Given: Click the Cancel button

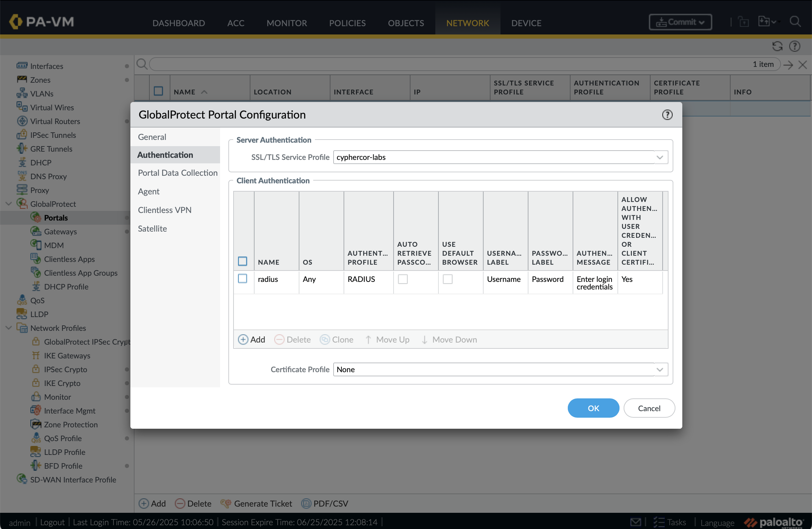Looking at the screenshot, I should [x=649, y=408].
